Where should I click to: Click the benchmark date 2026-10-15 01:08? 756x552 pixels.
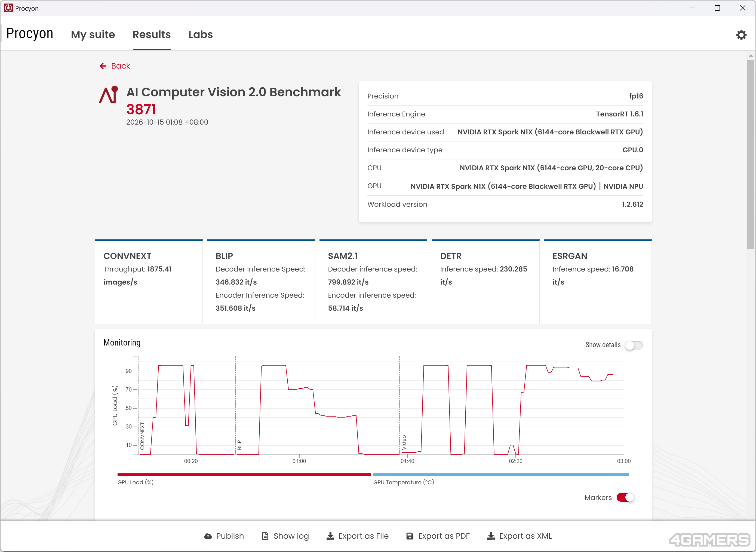[x=167, y=122]
